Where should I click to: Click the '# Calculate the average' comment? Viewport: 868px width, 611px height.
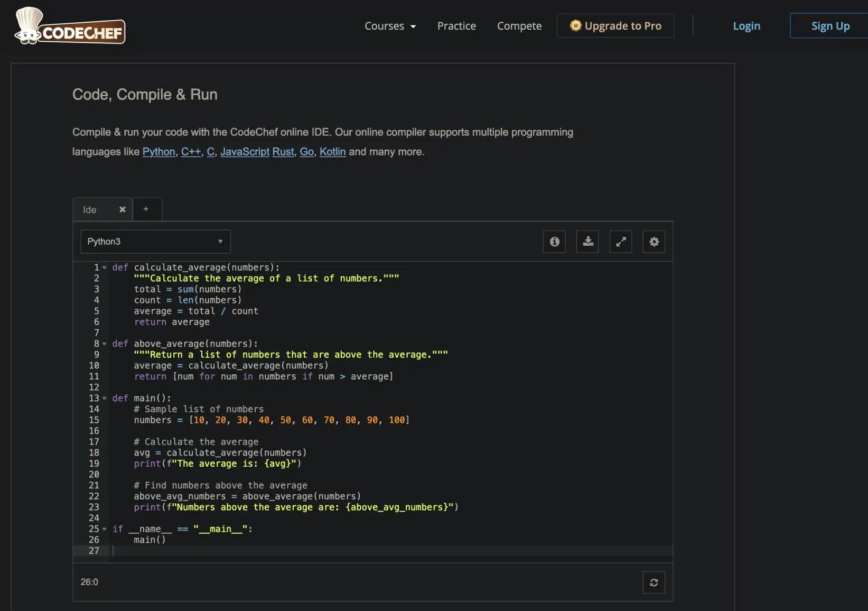[x=196, y=442]
